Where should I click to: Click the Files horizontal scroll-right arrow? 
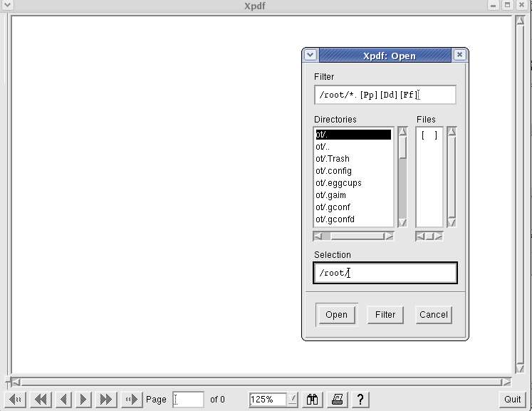click(439, 236)
